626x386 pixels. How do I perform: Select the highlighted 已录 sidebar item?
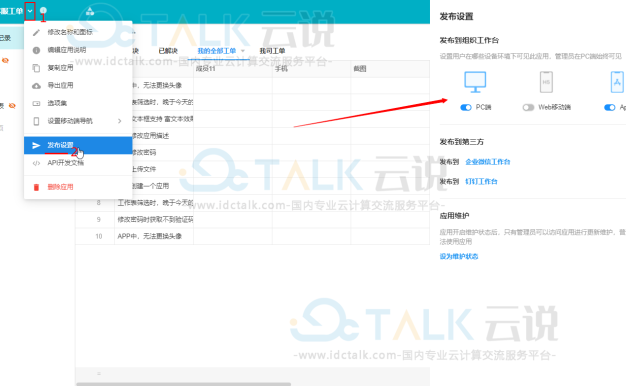12,38
